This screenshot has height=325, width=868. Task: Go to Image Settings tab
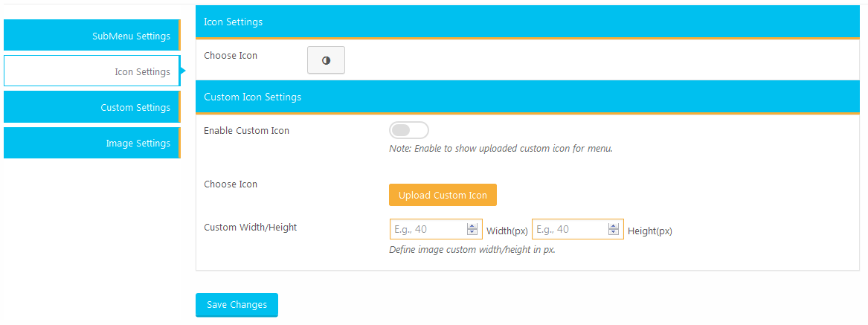[91, 143]
